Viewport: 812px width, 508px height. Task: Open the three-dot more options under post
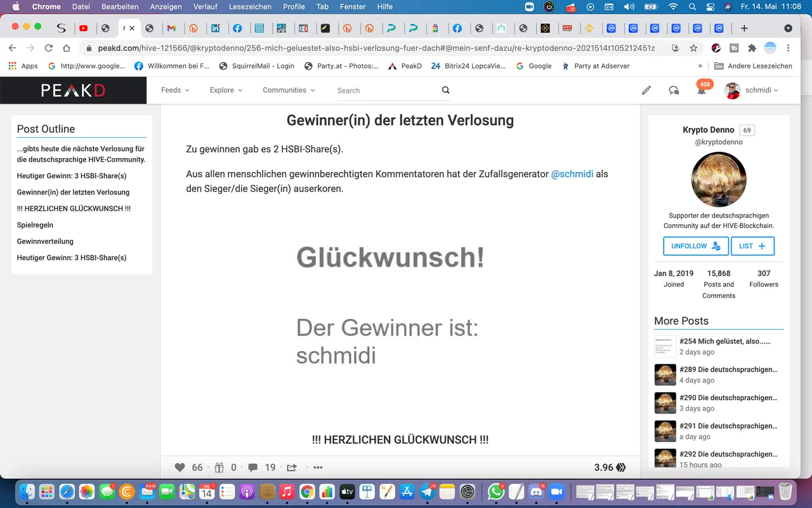point(318,467)
